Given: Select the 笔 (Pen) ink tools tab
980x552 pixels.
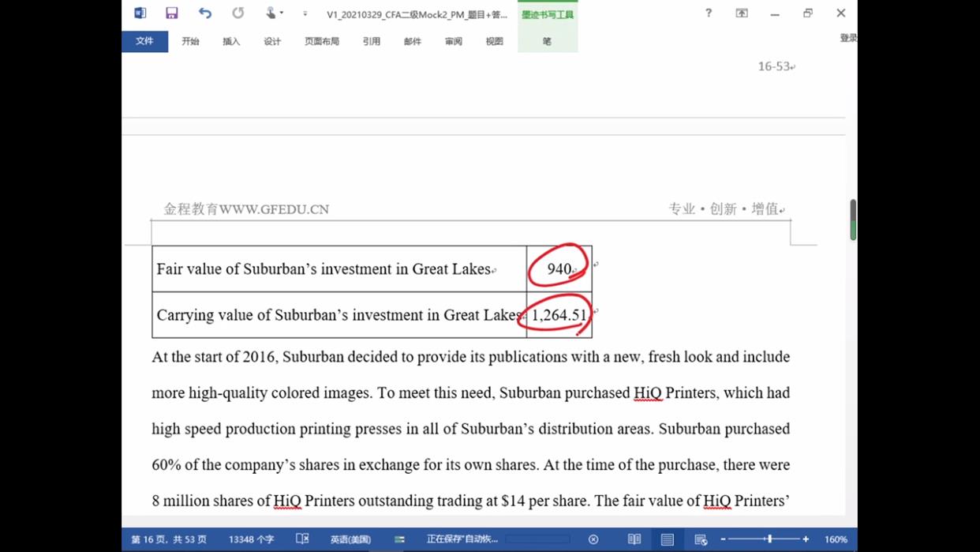Looking at the screenshot, I should tap(547, 41).
